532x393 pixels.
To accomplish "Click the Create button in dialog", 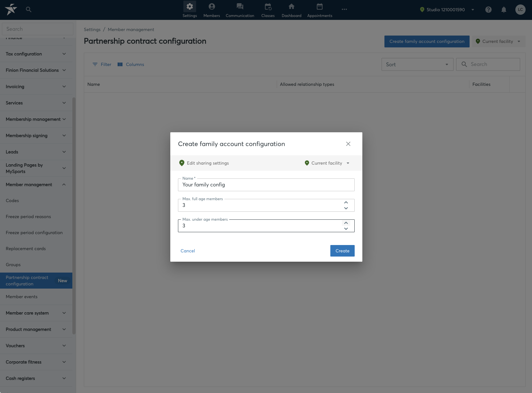I will tap(343, 251).
